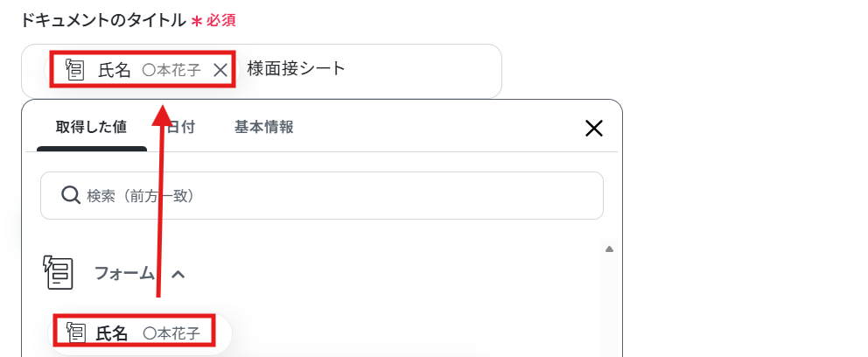The image size is (868, 357).
Task: Click the red 必須 required marker
Action: coord(220,18)
